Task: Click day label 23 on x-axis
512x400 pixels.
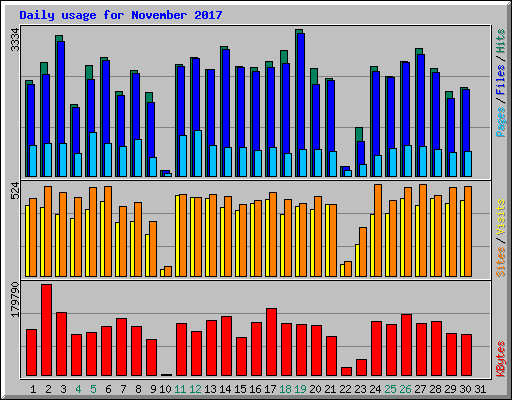Action: pyautogui.click(x=360, y=389)
